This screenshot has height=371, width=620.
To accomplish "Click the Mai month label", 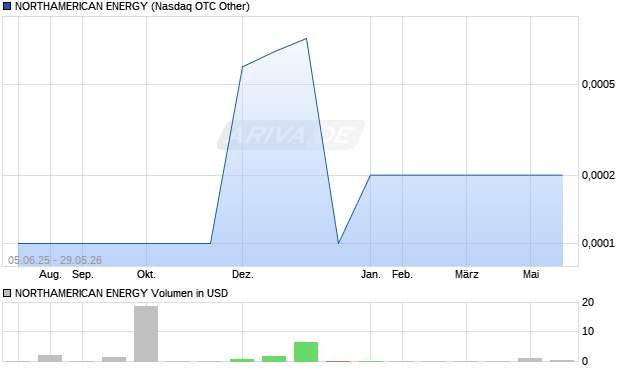I will [531, 274].
